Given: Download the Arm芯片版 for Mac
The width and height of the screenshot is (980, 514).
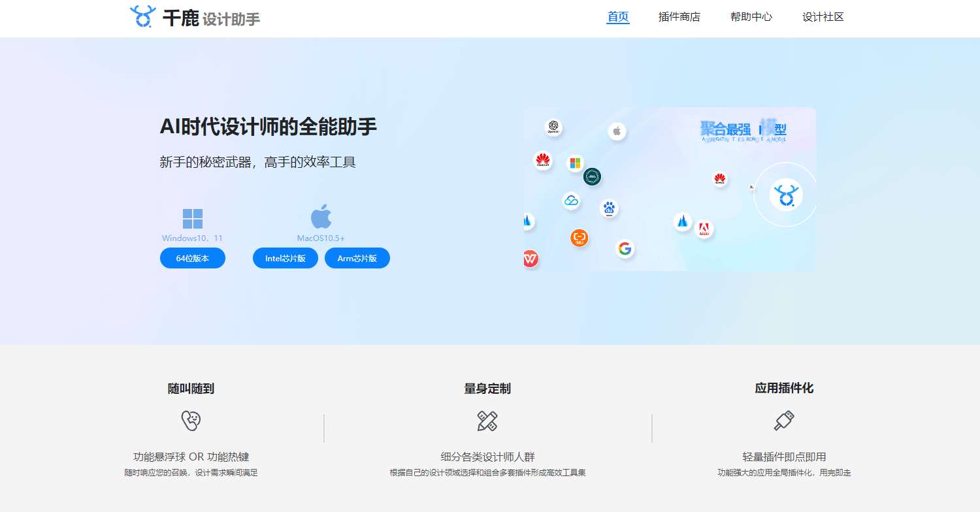Looking at the screenshot, I should click(x=357, y=258).
